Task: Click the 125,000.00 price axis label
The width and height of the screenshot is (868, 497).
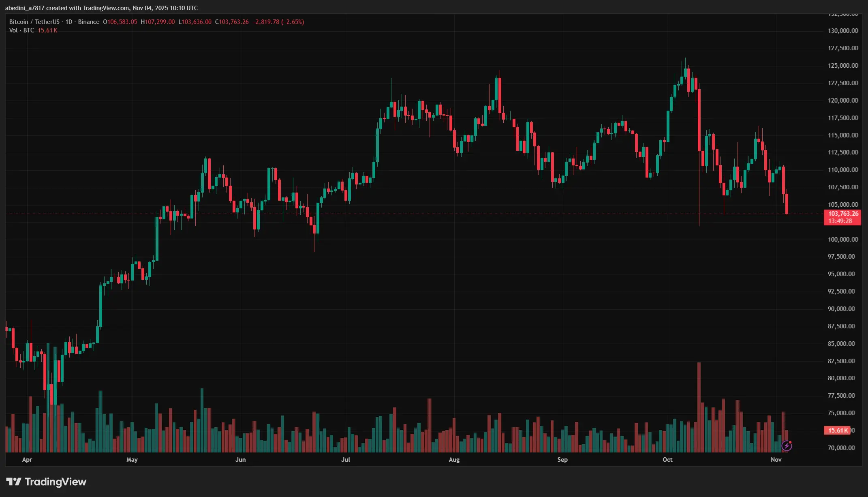Action: pos(842,66)
